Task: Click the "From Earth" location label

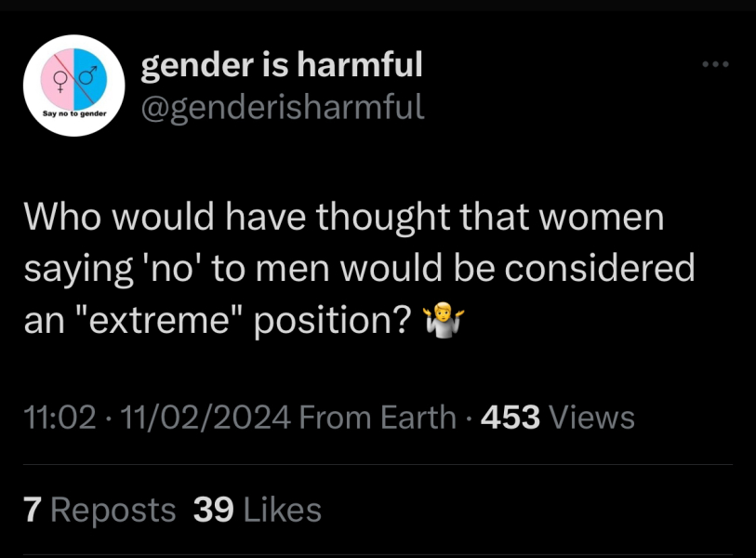Action: coord(378,418)
